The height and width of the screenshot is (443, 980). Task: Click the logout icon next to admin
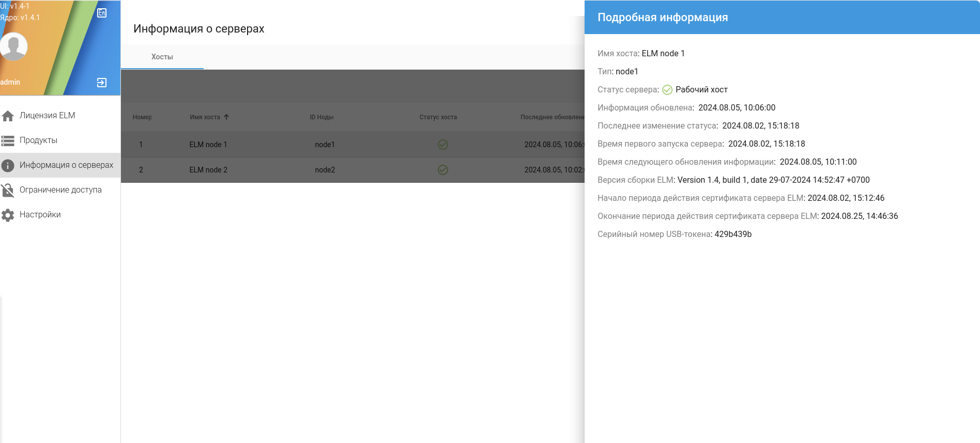(x=102, y=83)
